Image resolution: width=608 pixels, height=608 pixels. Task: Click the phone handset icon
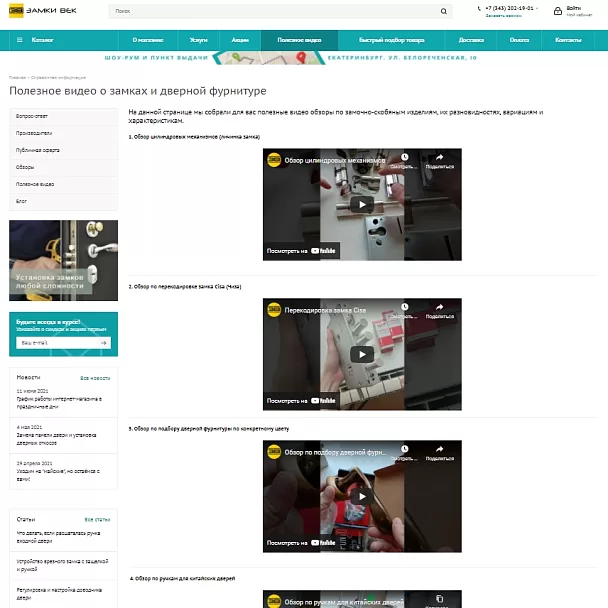(x=479, y=9)
